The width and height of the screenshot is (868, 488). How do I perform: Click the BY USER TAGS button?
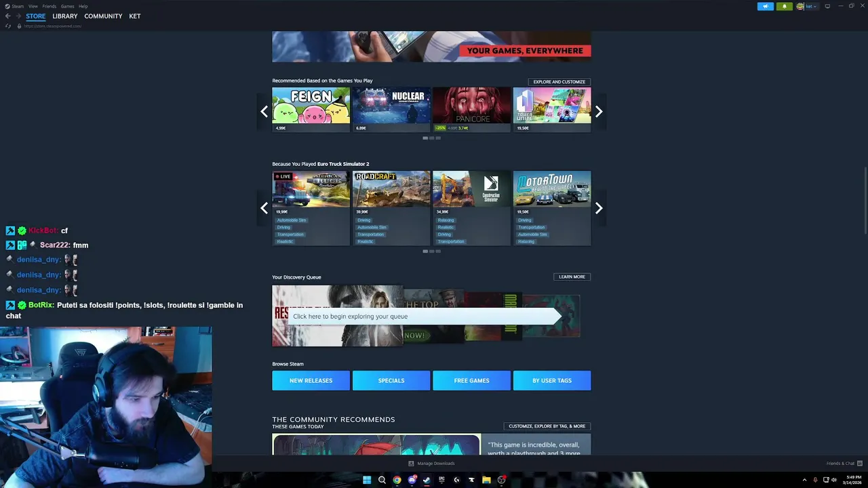pos(552,380)
